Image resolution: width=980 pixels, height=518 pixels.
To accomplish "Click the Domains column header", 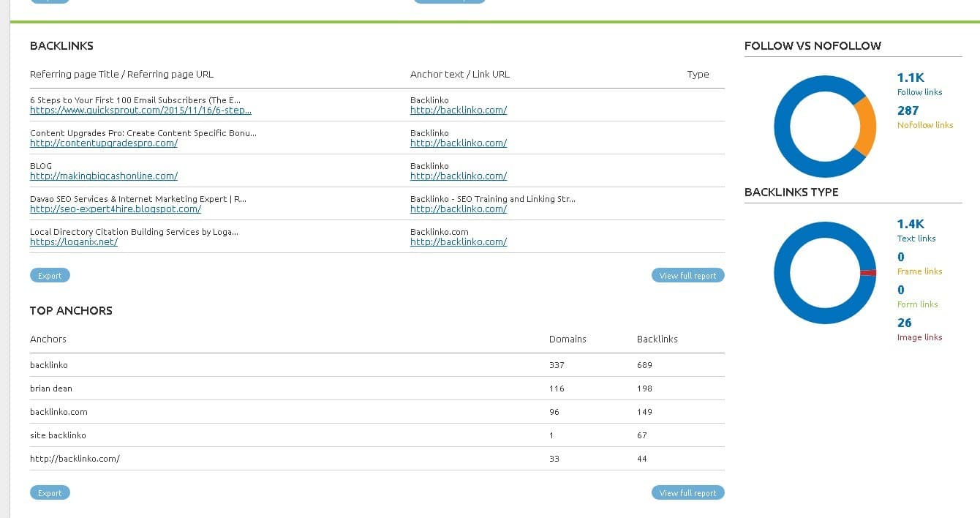I will tap(568, 339).
